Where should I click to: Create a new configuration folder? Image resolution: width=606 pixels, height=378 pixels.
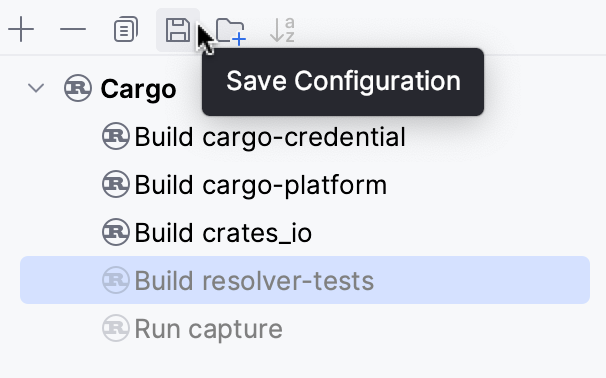click(x=230, y=30)
